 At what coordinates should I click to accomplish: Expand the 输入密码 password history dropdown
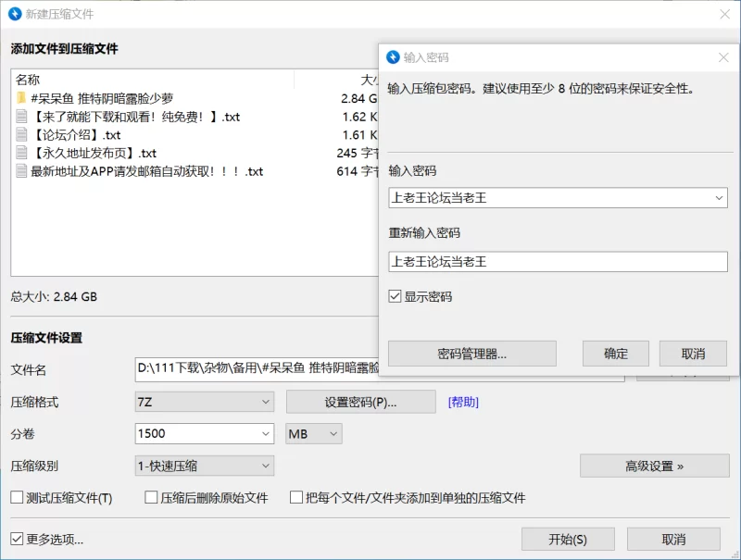pos(720,198)
